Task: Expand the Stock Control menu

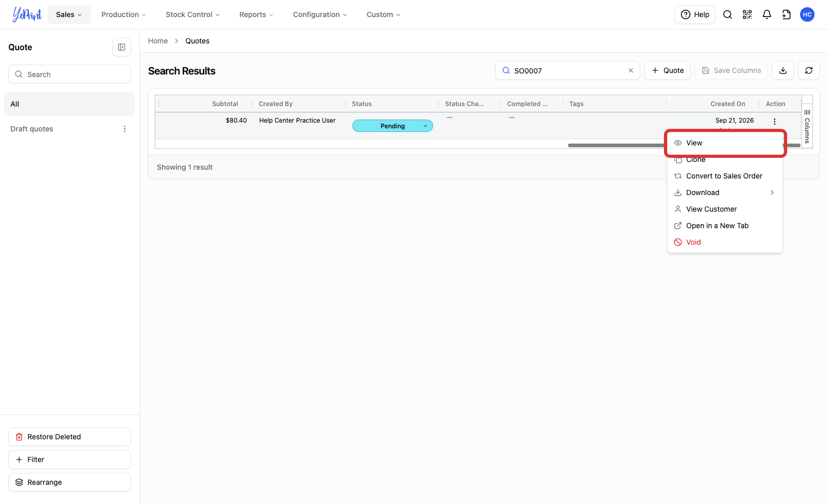Action: (193, 14)
